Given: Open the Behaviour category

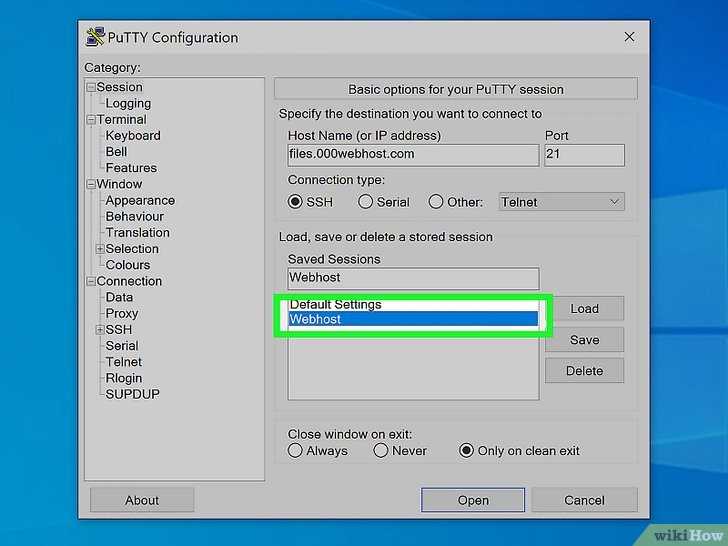Looking at the screenshot, I should 135,216.
